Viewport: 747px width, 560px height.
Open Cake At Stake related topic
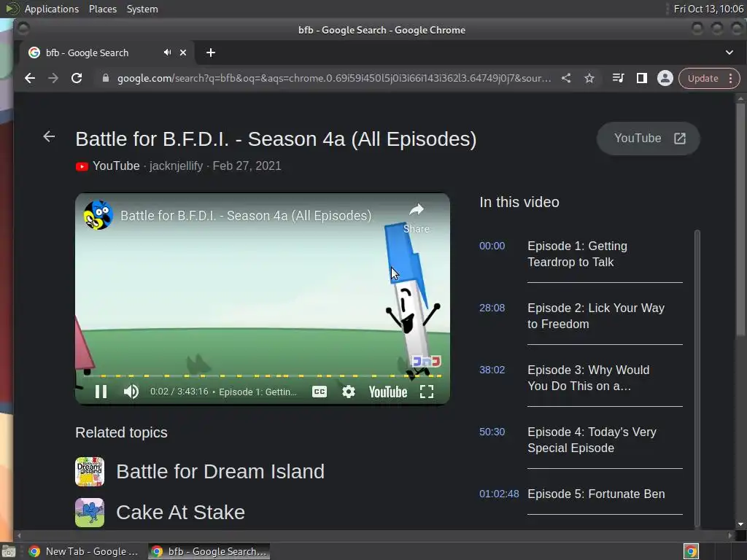pyautogui.click(x=181, y=513)
